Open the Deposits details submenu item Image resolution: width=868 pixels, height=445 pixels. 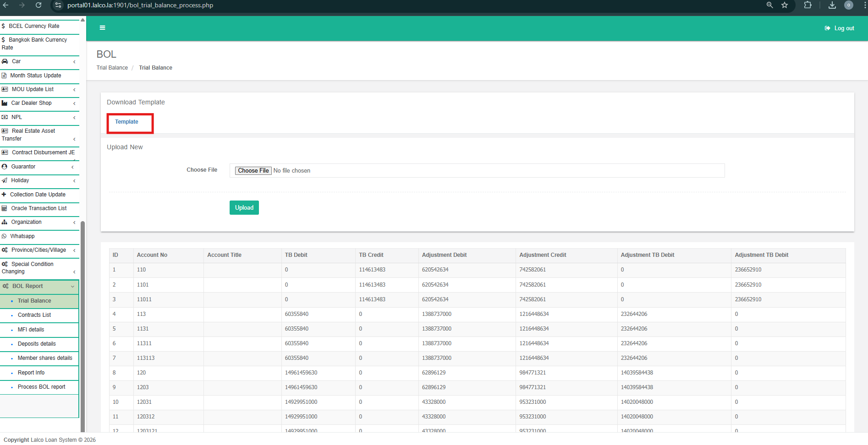(37, 344)
